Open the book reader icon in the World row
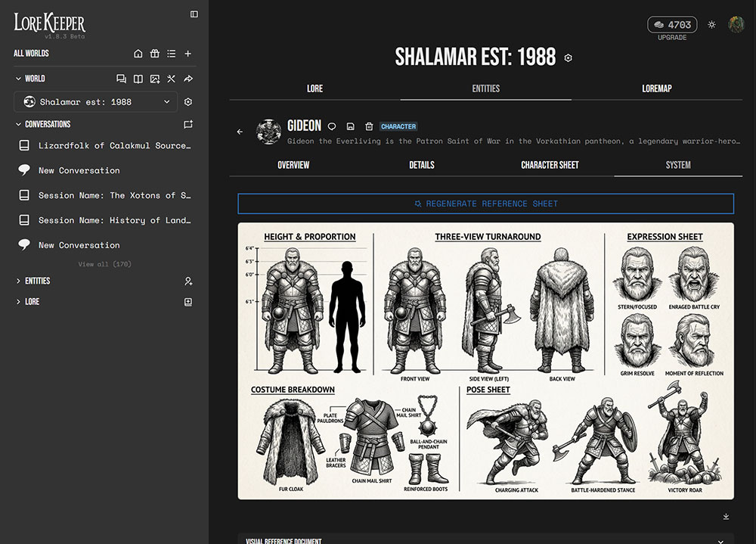This screenshot has width=756, height=544. point(138,79)
